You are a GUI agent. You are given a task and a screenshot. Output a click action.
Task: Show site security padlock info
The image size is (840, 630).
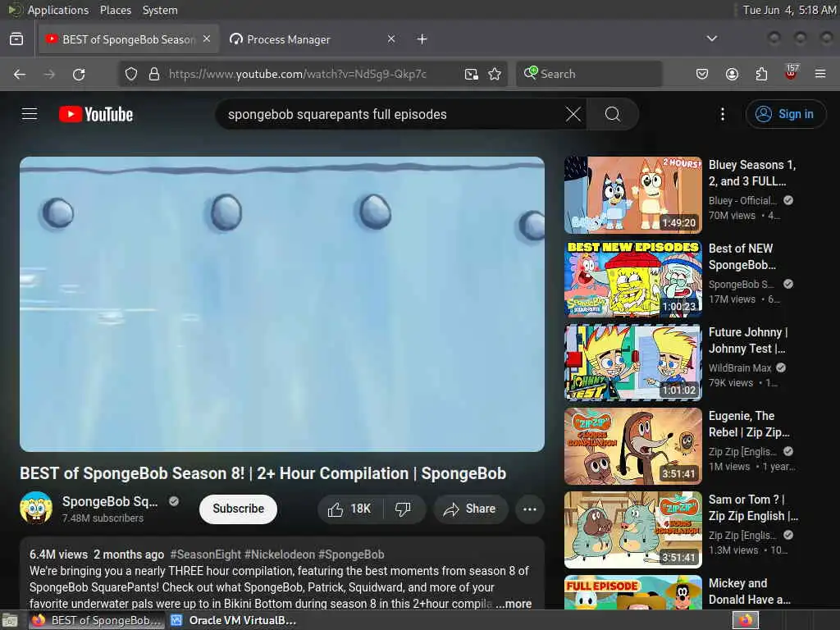coord(153,74)
